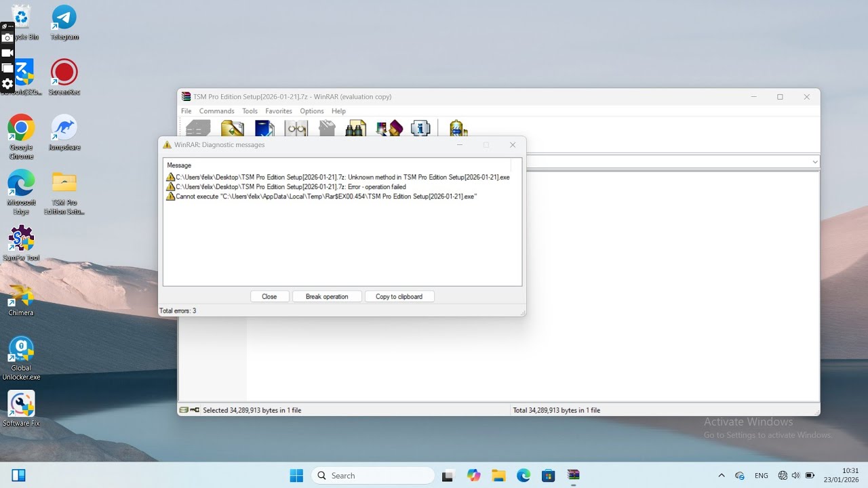Click the View (glasses) toolbar icon in WinRAR
Screen dimensions: 868x488
coord(296,128)
